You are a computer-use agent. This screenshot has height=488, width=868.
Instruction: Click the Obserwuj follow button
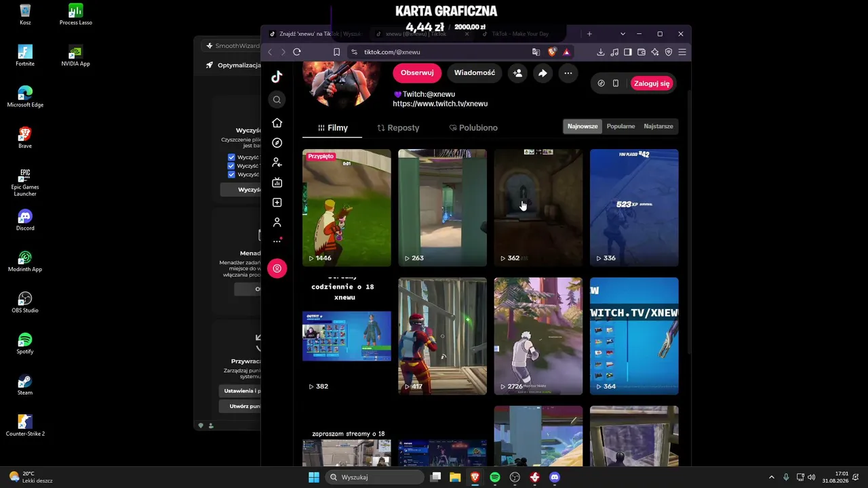(x=417, y=73)
